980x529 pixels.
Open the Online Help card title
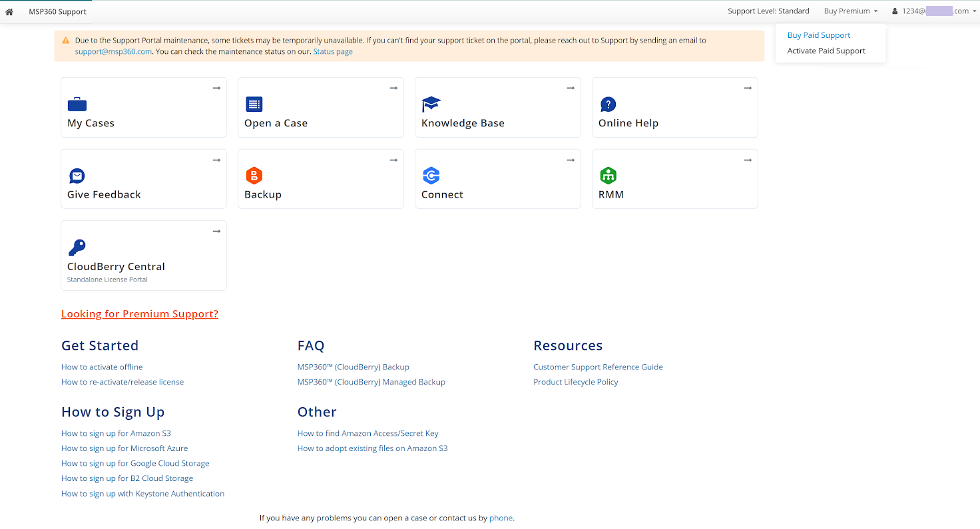click(628, 123)
